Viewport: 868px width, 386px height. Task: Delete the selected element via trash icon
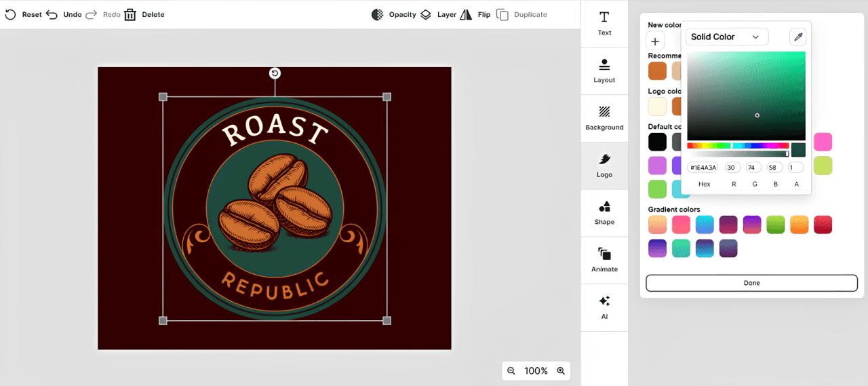130,14
